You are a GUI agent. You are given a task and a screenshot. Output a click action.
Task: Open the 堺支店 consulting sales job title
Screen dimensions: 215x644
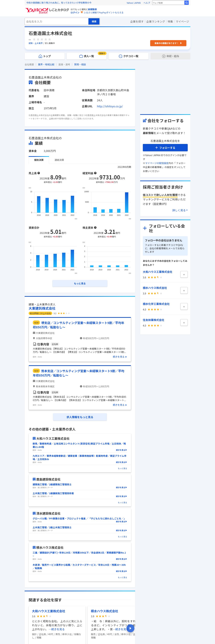(x=79, y=325)
